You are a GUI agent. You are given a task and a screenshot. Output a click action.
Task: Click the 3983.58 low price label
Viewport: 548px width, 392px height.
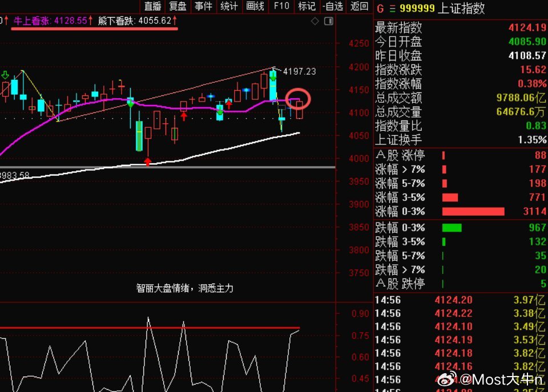coord(15,175)
